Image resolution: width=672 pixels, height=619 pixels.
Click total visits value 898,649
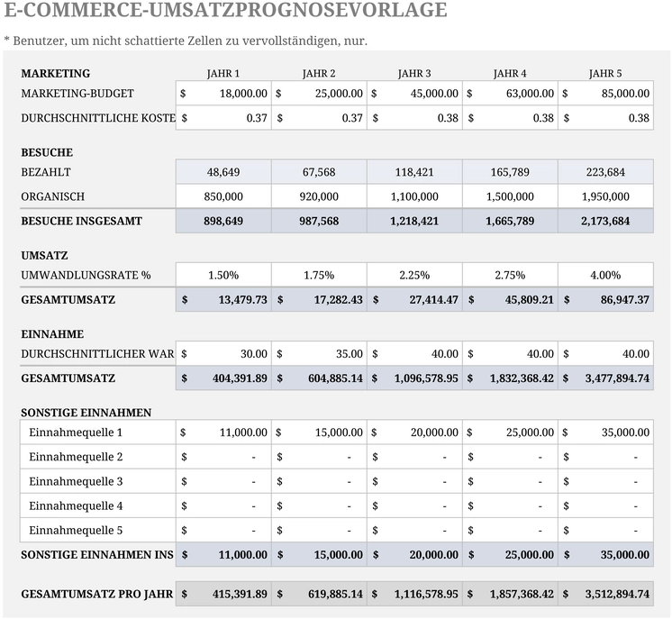pos(223,221)
